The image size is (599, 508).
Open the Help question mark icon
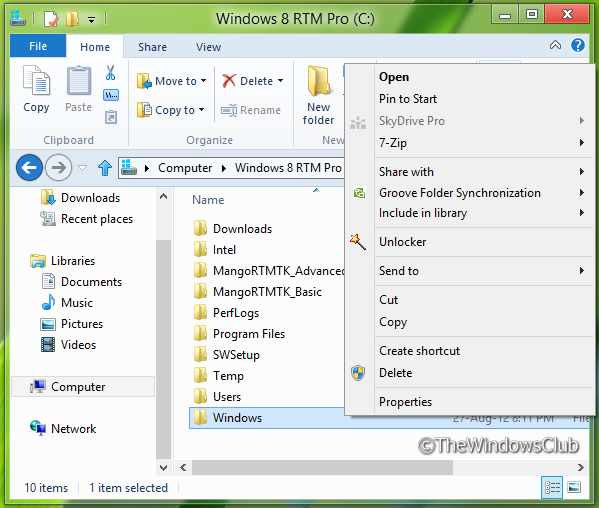pyautogui.click(x=578, y=45)
